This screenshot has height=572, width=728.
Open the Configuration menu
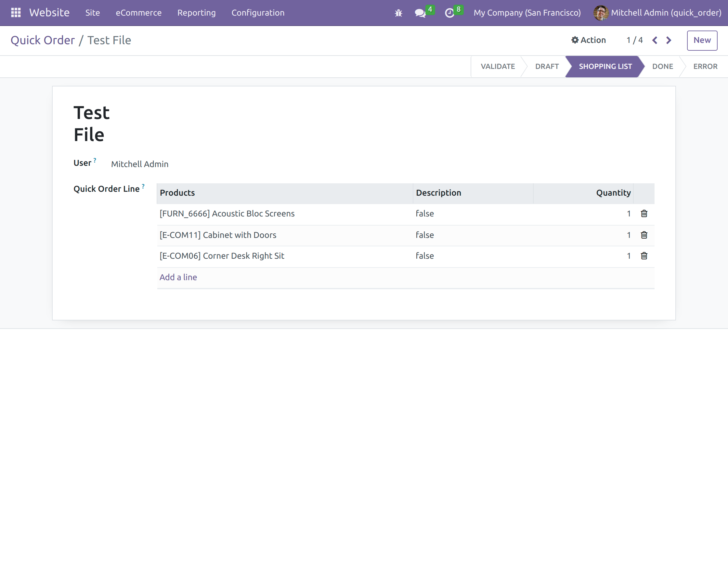pyautogui.click(x=257, y=13)
